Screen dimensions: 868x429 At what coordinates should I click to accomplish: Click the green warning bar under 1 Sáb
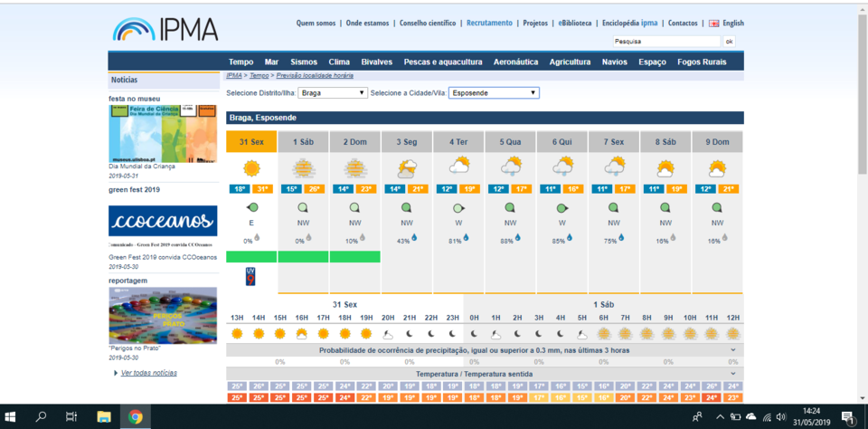click(x=303, y=257)
